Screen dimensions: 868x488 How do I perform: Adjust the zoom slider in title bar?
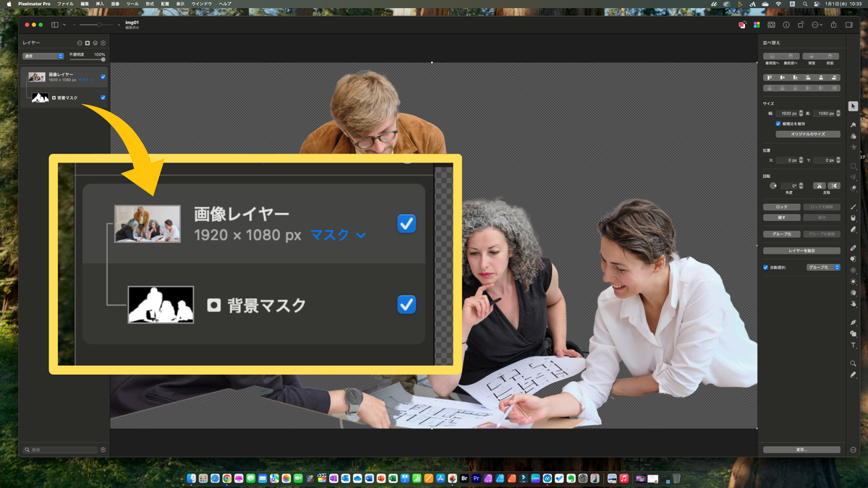click(98, 25)
